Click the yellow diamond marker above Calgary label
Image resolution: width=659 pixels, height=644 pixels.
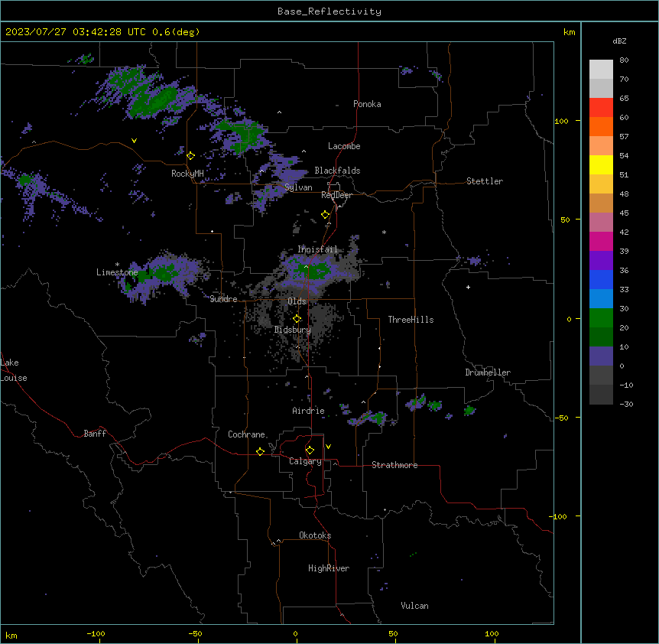pos(310,450)
